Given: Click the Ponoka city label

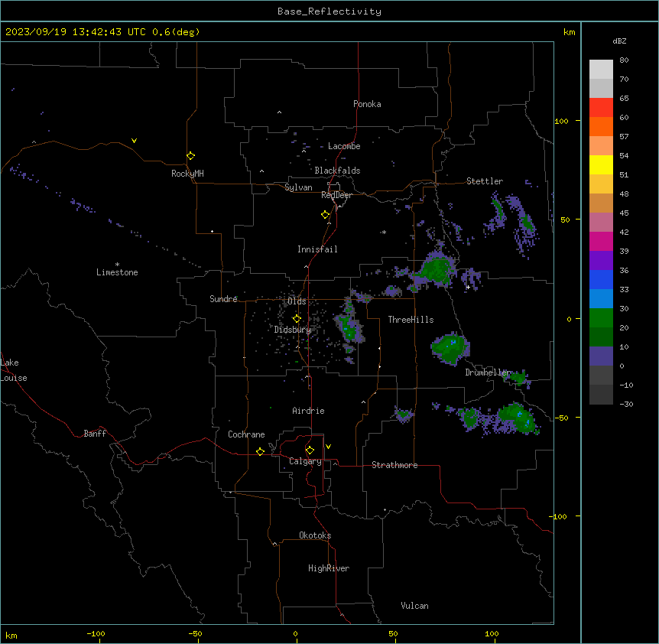Looking at the screenshot, I should pyautogui.click(x=367, y=104).
